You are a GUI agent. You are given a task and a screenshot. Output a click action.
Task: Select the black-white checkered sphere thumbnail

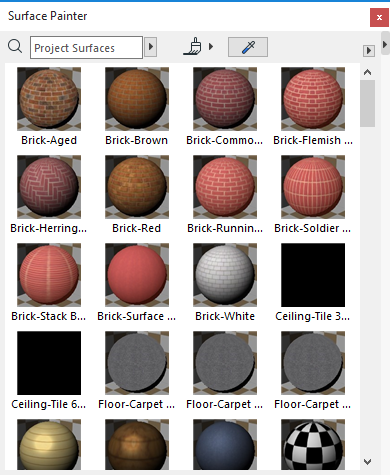pyautogui.click(x=313, y=445)
